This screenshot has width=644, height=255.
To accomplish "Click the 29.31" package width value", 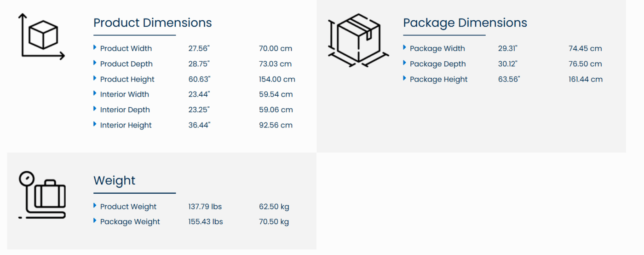I will pyautogui.click(x=508, y=48).
